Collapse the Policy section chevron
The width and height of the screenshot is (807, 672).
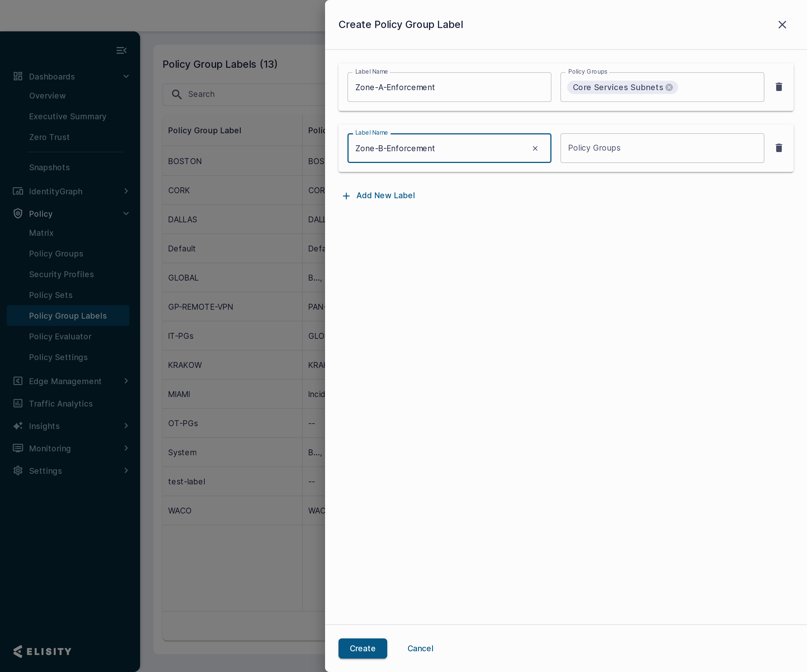(x=126, y=214)
